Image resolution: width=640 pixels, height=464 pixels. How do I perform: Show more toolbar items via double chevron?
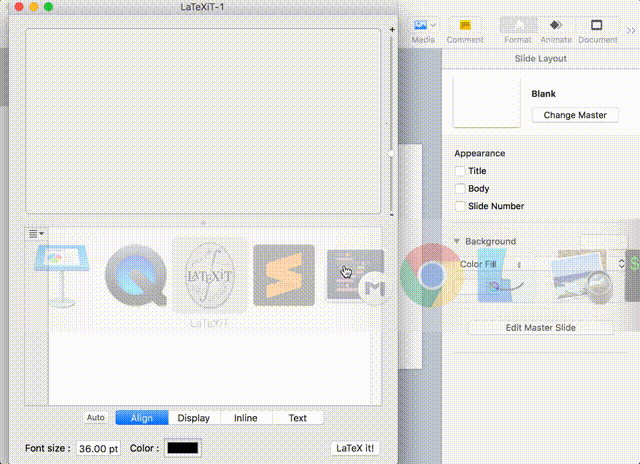(631, 30)
